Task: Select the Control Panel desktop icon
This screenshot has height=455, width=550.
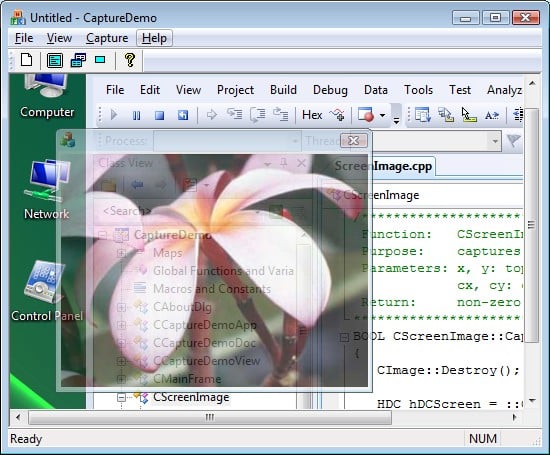Action: [47, 291]
